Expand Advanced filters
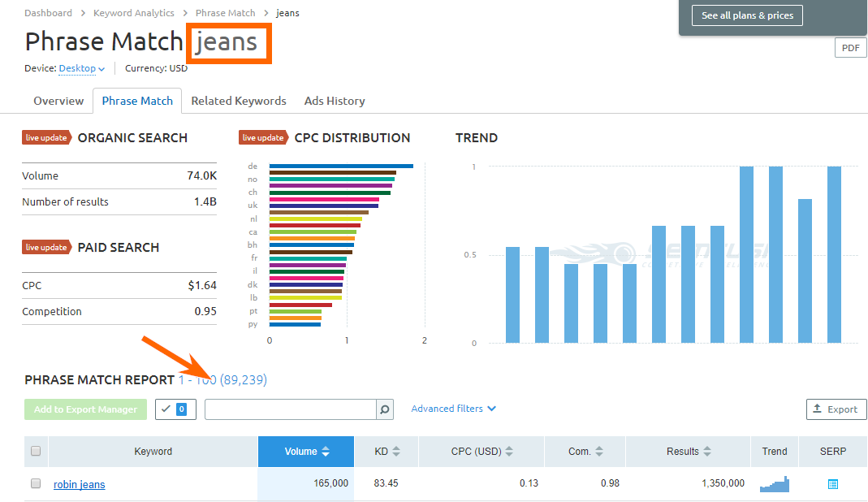Viewport: 868px width, 502px height. 453,409
